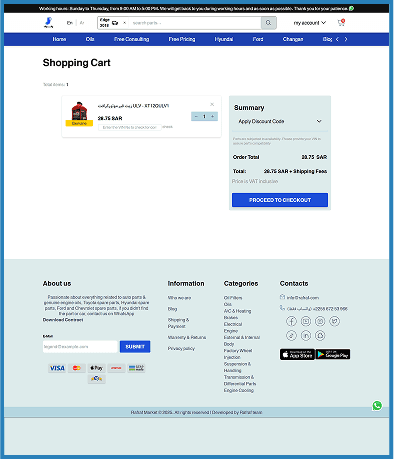394x460 pixels.
Task: Remove the oil item from the cart
Action: click(x=212, y=104)
